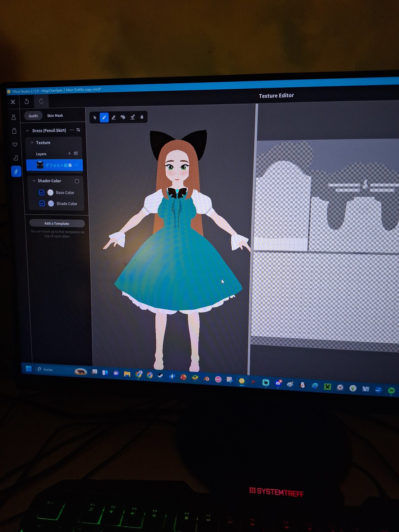Screen dimensions: 399x532
Task: Open the Shade Color swatch
Action: [51, 203]
